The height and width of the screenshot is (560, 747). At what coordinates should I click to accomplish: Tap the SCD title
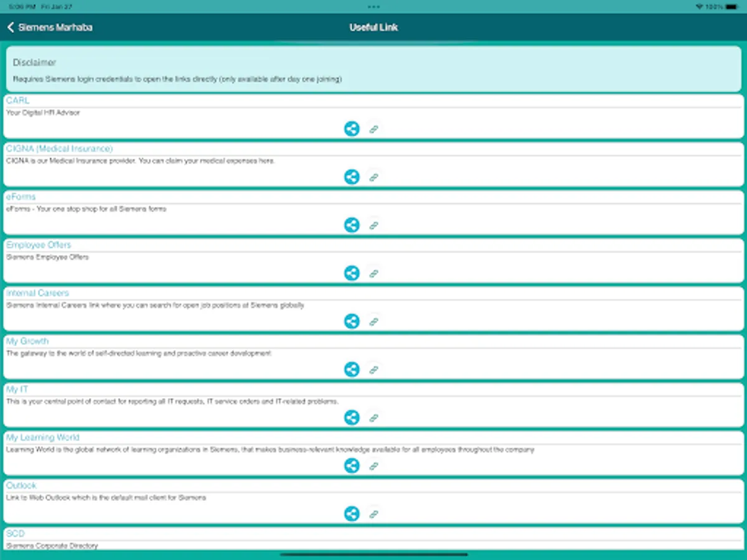point(16,533)
